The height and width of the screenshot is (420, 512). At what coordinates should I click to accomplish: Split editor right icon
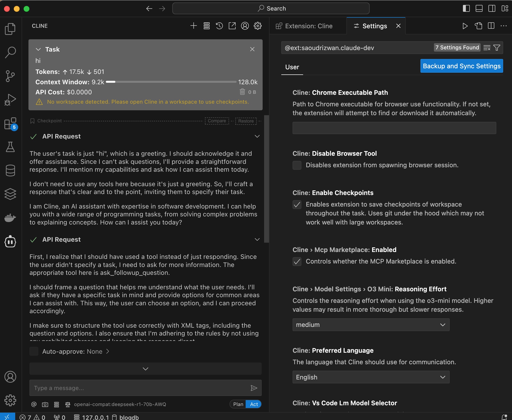(491, 26)
